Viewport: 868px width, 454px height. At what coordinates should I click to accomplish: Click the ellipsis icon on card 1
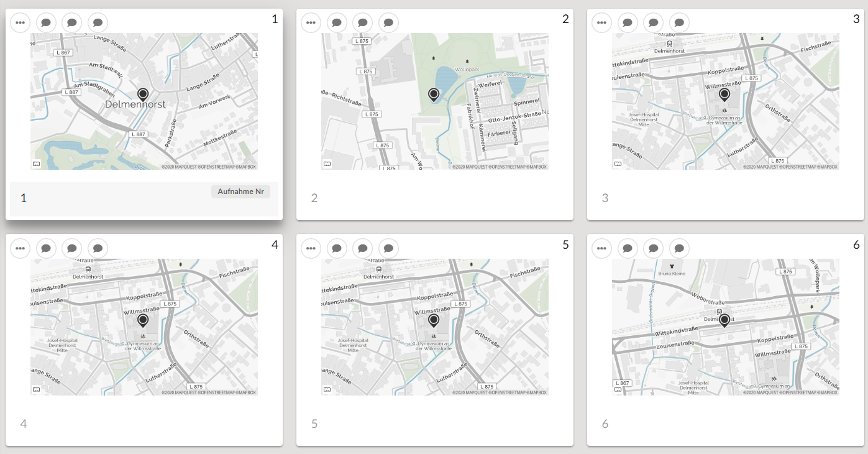point(20,22)
